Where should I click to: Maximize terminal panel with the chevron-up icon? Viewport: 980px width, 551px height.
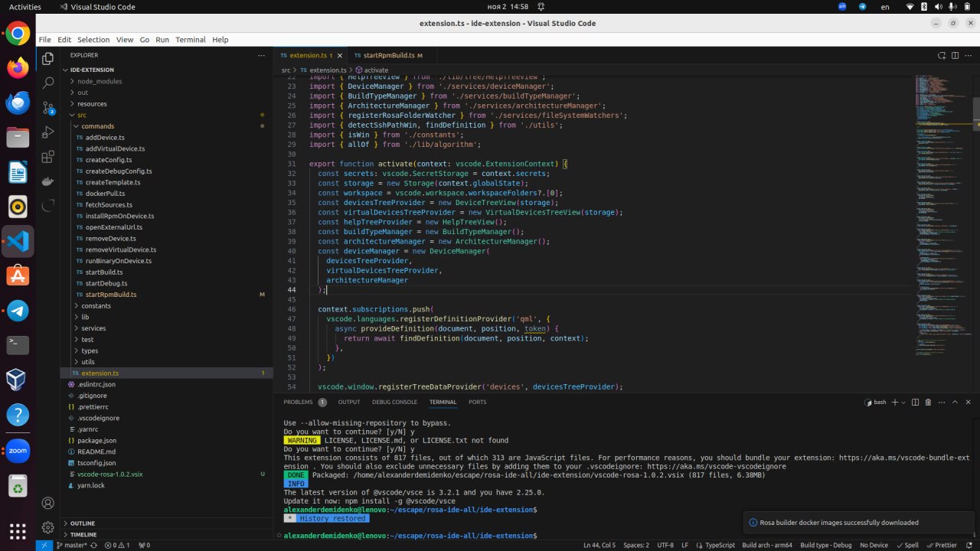[954, 402]
